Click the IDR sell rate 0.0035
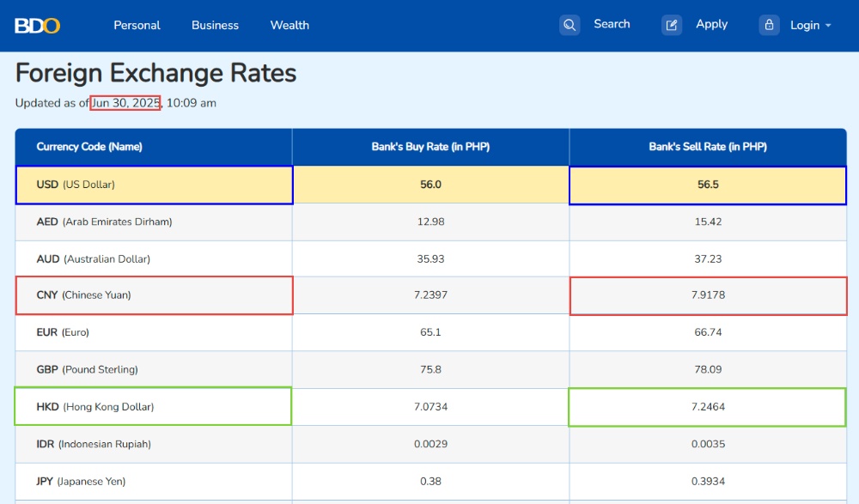859x504 pixels. tap(708, 444)
